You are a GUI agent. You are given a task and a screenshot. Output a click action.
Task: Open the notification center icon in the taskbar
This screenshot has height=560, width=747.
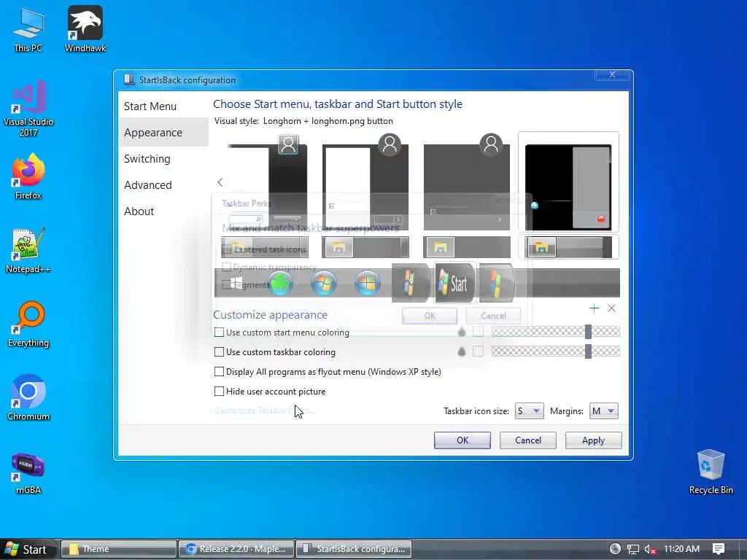point(719,549)
